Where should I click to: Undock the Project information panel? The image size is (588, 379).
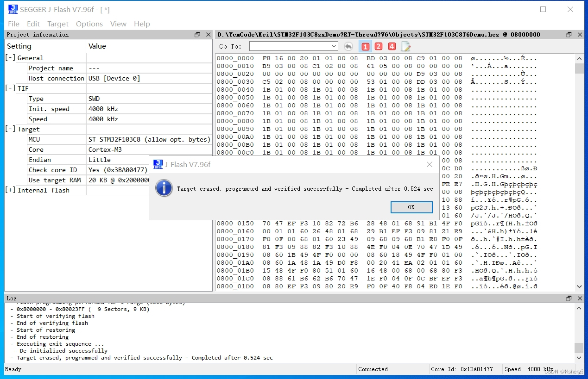(197, 35)
